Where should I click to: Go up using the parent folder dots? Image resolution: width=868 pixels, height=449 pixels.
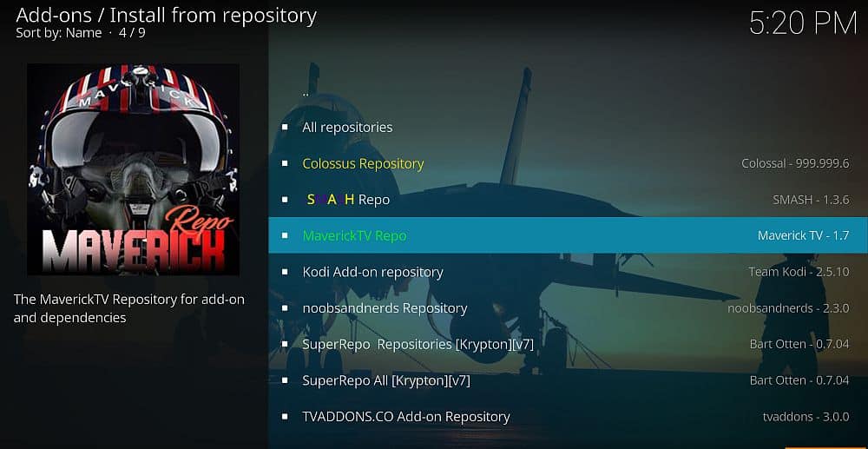click(x=306, y=93)
